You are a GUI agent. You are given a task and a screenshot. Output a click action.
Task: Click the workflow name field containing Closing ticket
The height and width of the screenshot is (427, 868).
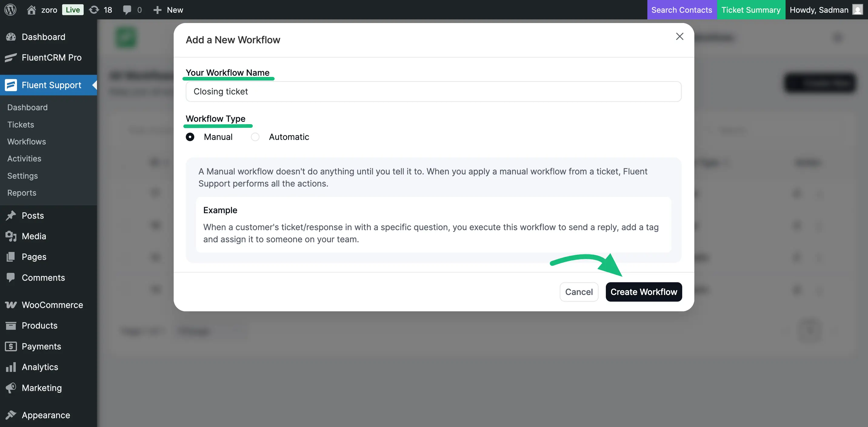tap(433, 91)
